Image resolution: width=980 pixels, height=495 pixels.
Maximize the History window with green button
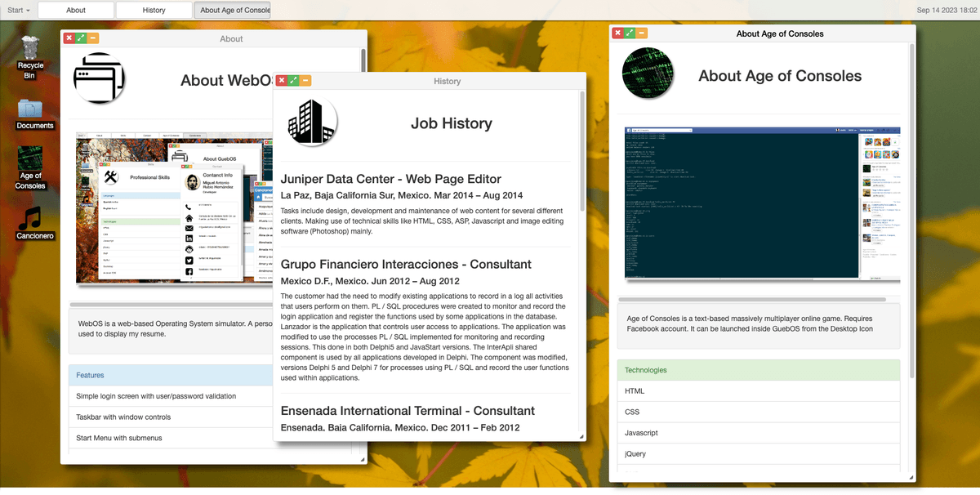[x=293, y=81]
